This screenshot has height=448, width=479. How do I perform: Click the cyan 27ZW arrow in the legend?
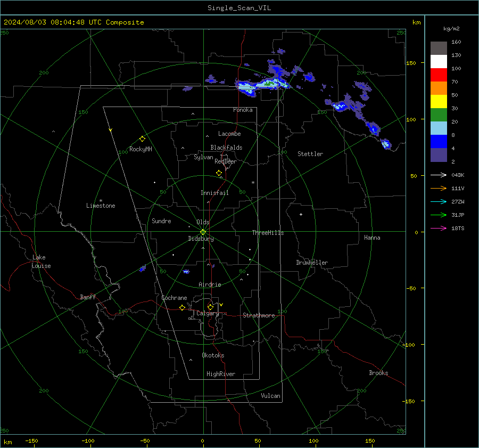point(439,201)
